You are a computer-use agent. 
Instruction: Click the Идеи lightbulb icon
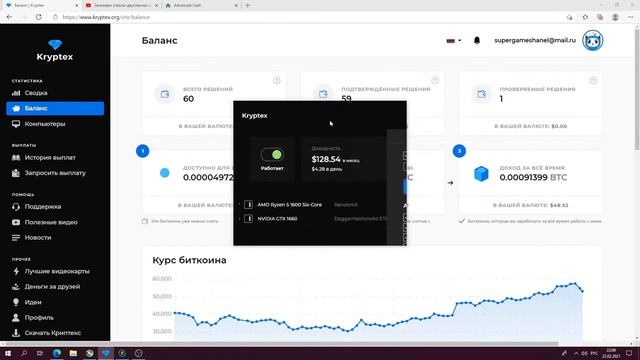pos(16,302)
